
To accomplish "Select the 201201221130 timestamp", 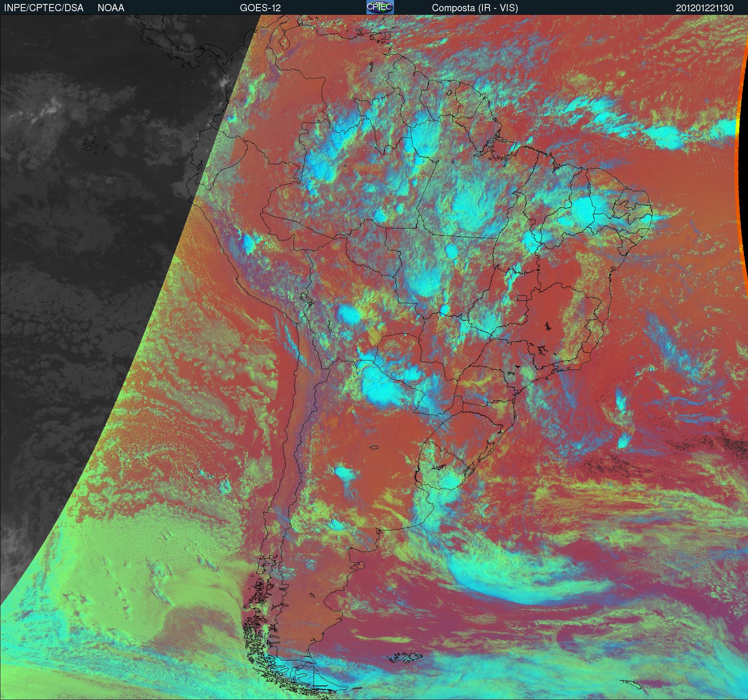I will (x=704, y=8).
